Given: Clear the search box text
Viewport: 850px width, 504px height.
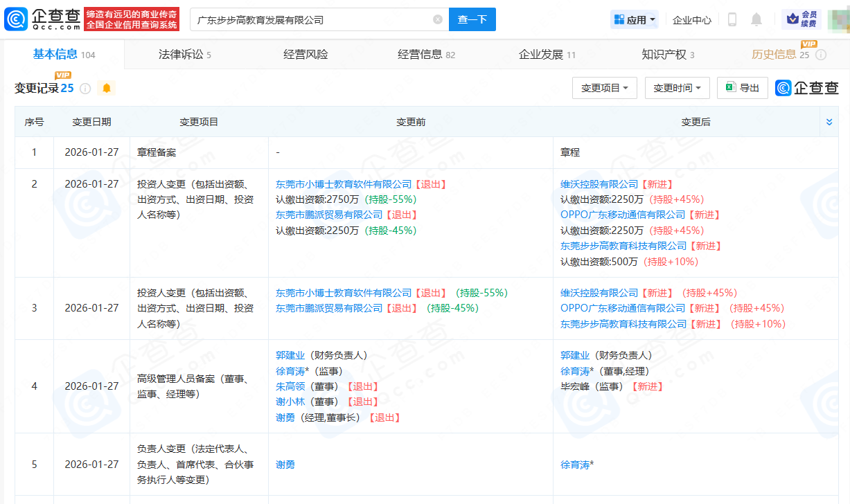Looking at the screenshot, I should click(438, 19).
